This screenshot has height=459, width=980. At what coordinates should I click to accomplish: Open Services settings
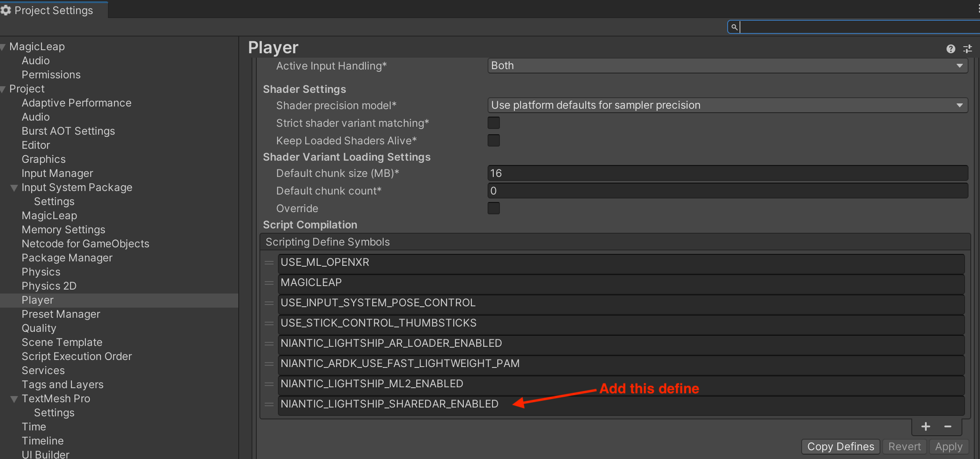point(43,371)
